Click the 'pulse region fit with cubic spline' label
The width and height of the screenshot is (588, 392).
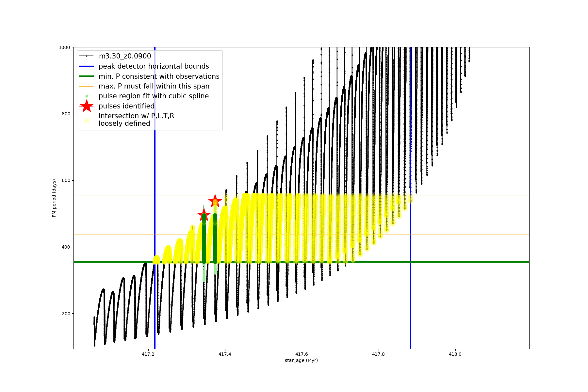tap(154, 96)
